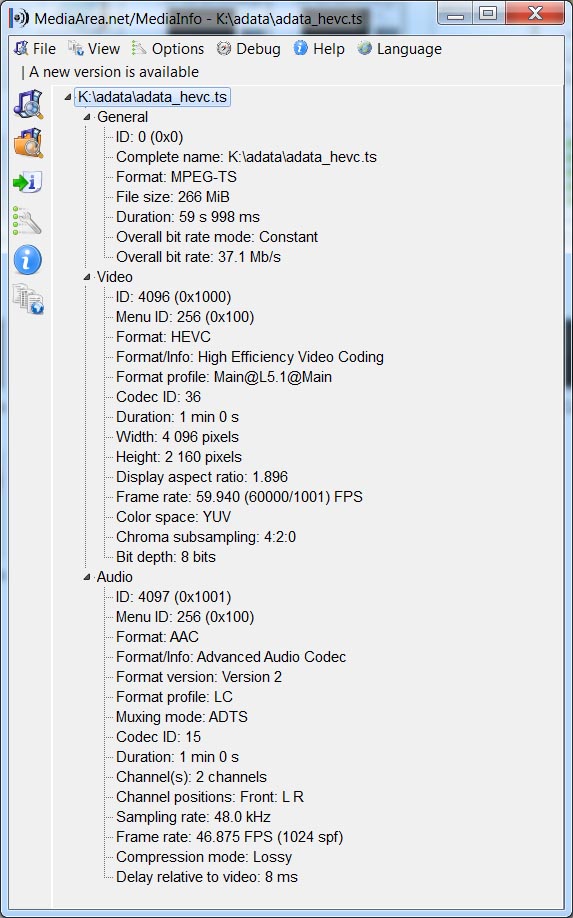Select 'Codec ID: 36' row
Viewport: 573px width, 918px height.
coord(159,397)
